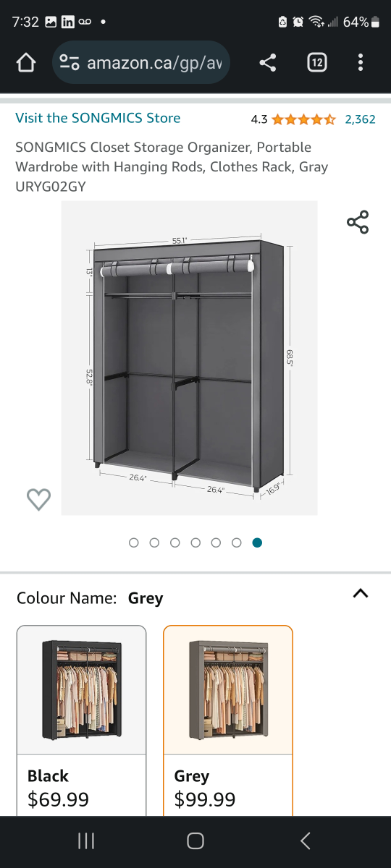Collapse the Colour Name section chevron
This screenshot has width=391, height=868.
pos(361,594)
